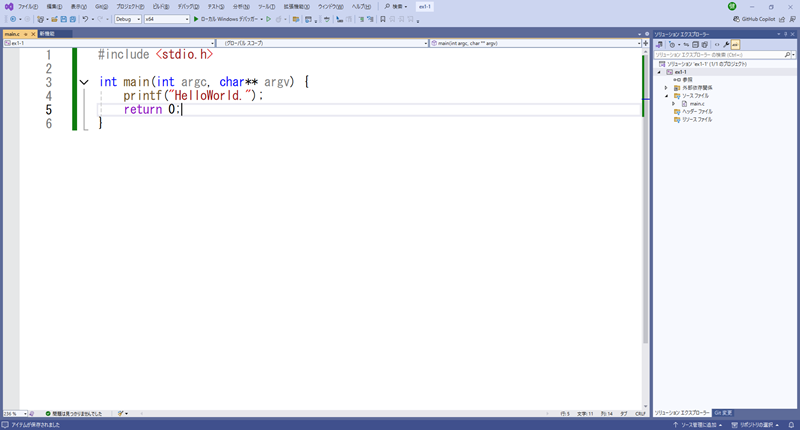Click the notifications bell in status bar
Image resolution: width=800 pixels, height=430 pixels.
[791, 425]
